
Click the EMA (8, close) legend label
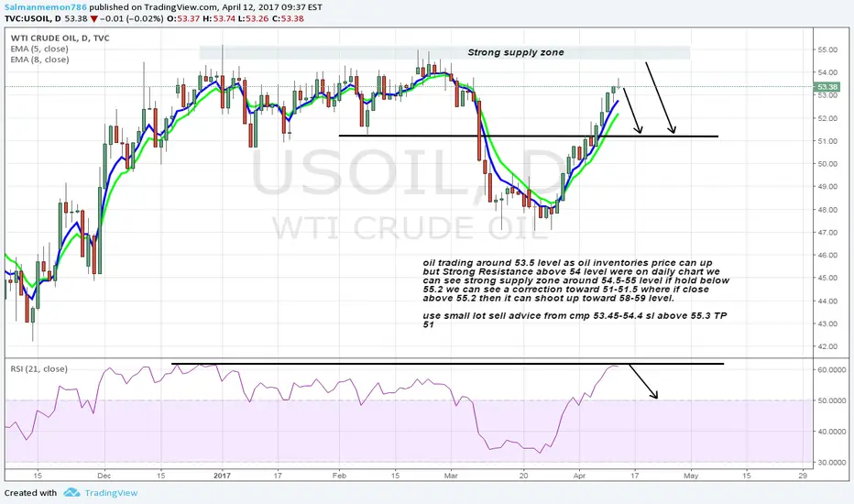coord(39,60)
